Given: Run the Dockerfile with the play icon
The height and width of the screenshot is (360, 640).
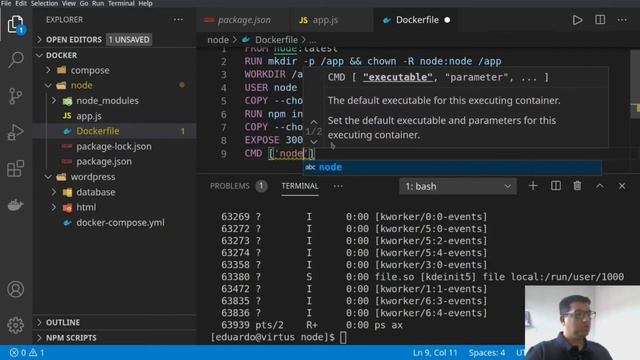Looking at the screenshot, I should tap(577, 20).
